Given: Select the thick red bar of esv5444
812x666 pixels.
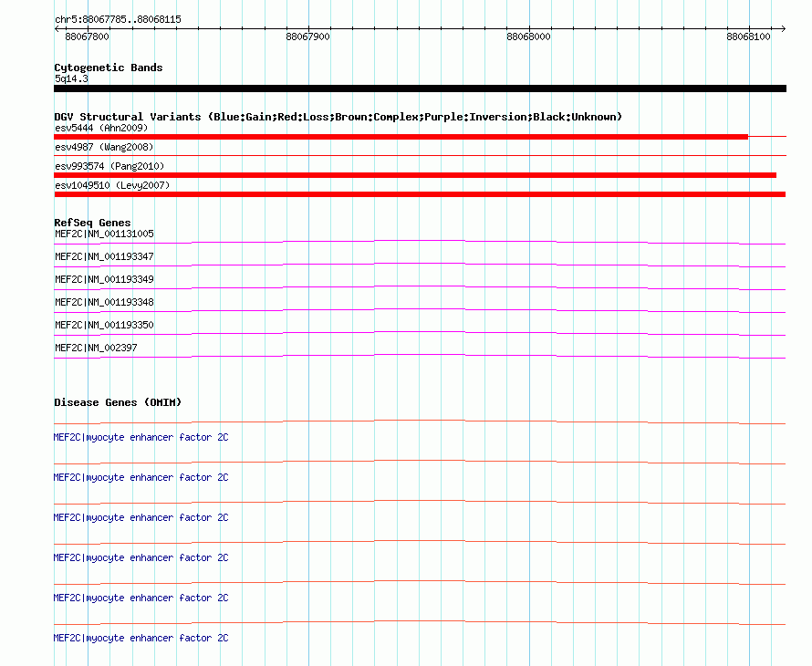Looking at the screenshot, I should pyautogui.click(x=401, y=137).
